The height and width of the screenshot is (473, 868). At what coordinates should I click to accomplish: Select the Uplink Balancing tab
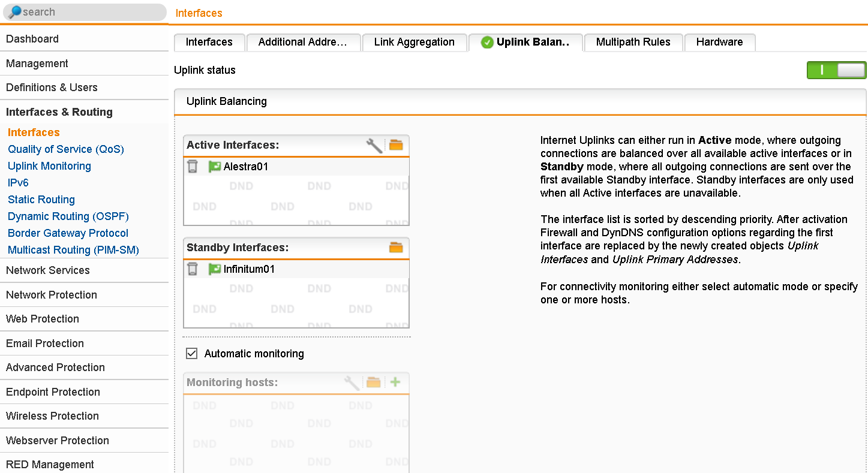pyautogui.click(x=526, y=42)
